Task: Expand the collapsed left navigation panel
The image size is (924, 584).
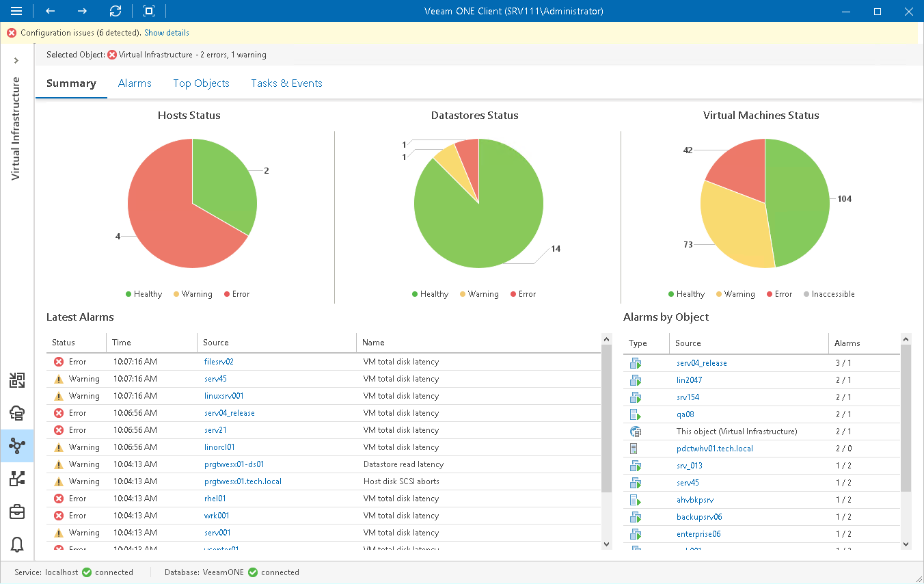Action: tap(16, 59)
